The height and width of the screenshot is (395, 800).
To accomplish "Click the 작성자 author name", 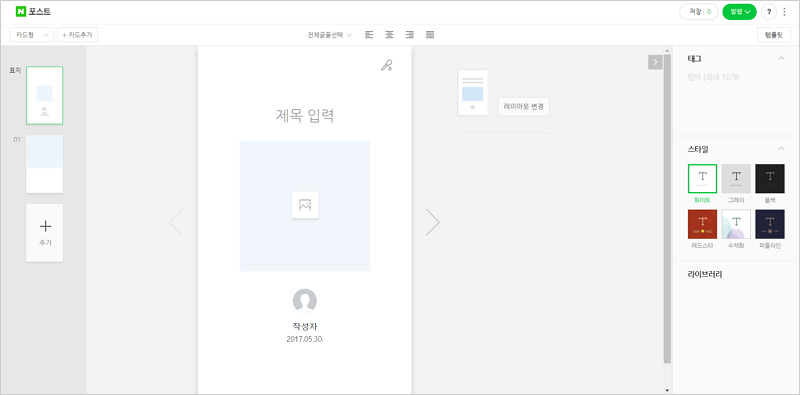I will pyautogui.click(x=305, y=327).
